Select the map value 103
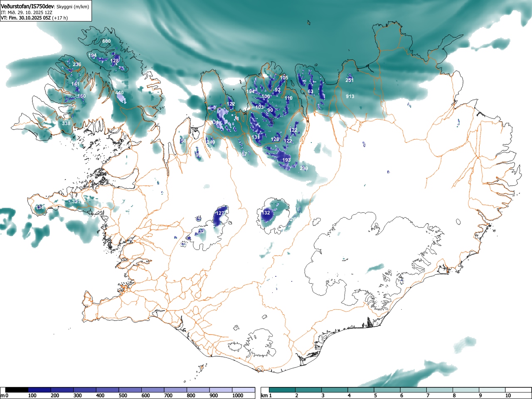 pyautogui.click(x=260, y=107)
